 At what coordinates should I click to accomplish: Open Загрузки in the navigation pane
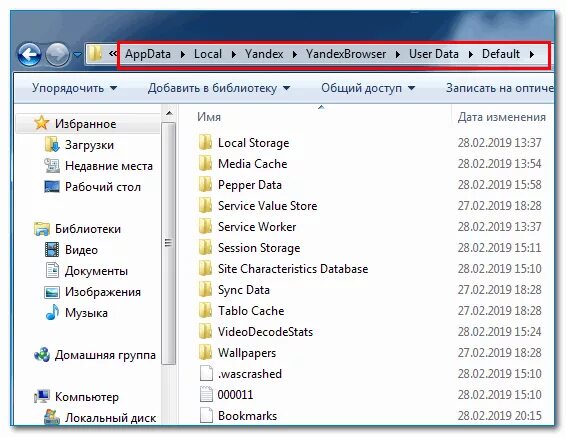[89, 145]
